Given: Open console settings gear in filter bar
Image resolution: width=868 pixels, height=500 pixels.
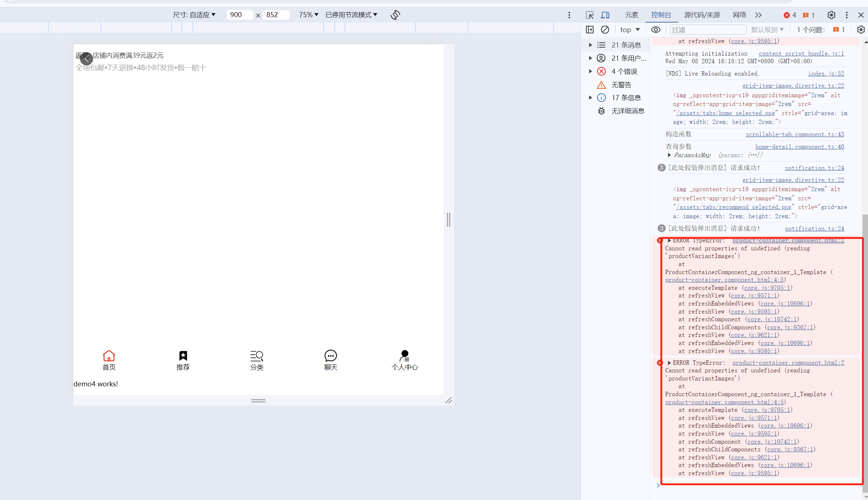Looking at the screenshot, I should click(x=861, y=30).
